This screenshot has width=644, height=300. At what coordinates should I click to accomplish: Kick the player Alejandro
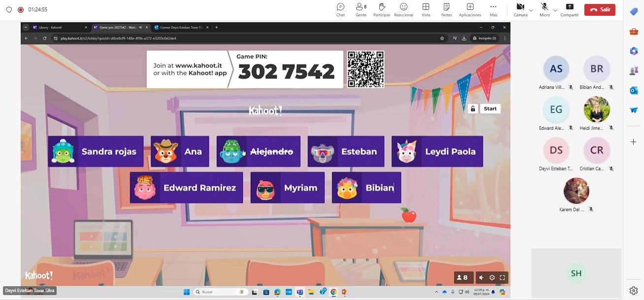pos(258,151)
